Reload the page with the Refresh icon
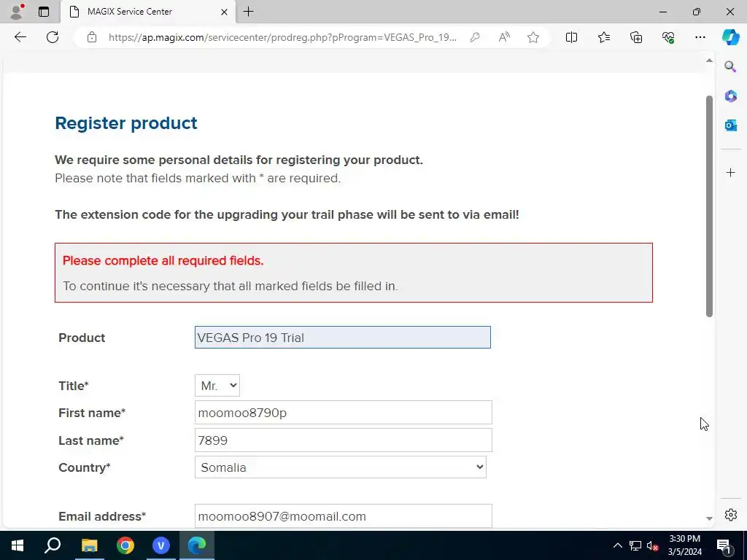Screen dimensions: 747x560 click(x=53, y=37)
